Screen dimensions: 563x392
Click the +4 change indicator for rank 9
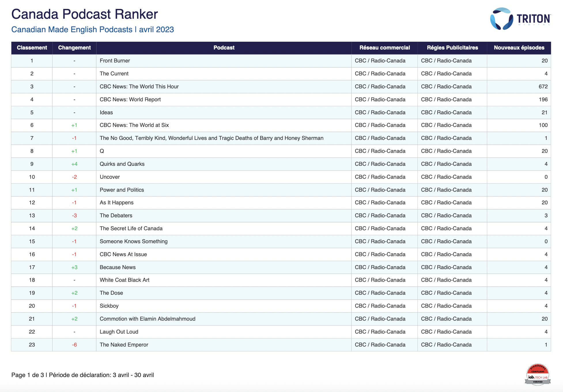(x=74, y=164)
